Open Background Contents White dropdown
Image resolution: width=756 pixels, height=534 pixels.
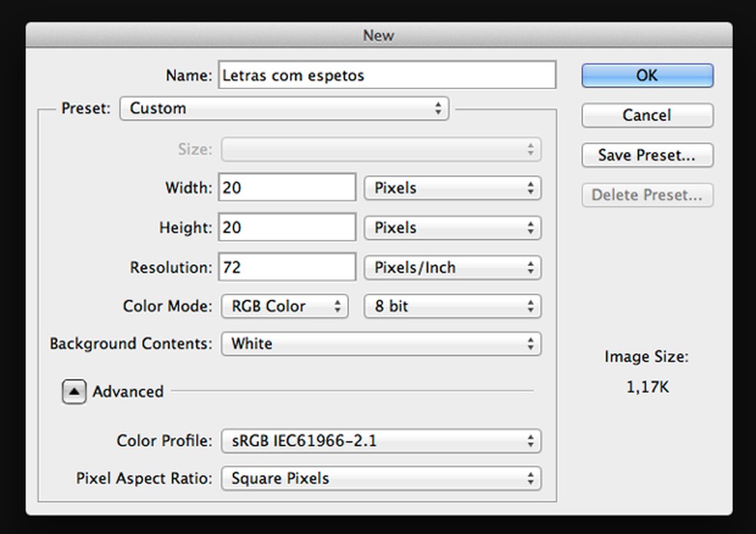coord(381,344)
